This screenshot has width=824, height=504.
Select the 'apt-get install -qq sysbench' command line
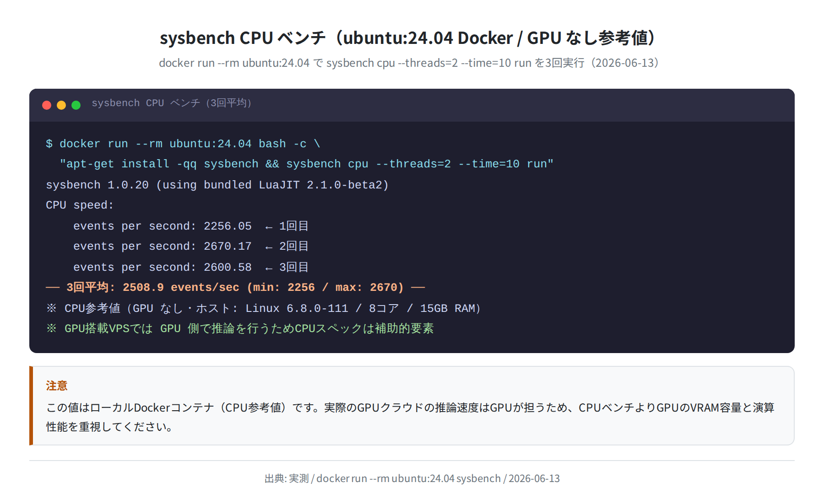click(x=306, y=164)
